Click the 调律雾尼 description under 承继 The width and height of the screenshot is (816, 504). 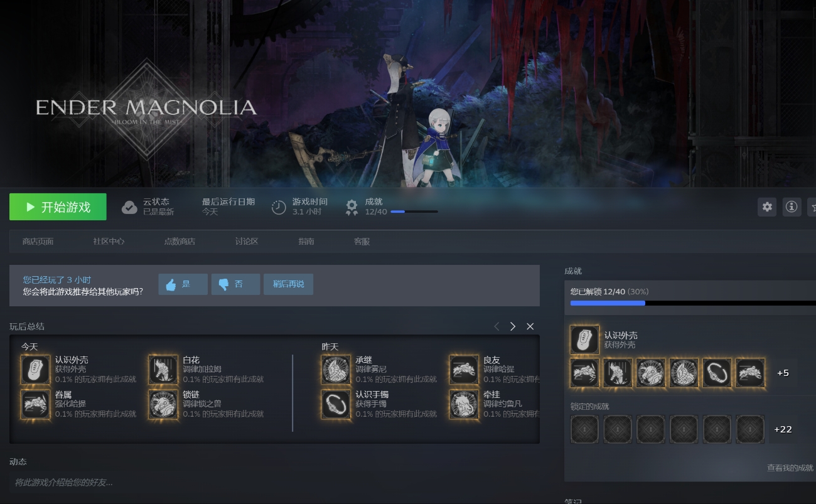pyautogui.click(x=371, y=369)
